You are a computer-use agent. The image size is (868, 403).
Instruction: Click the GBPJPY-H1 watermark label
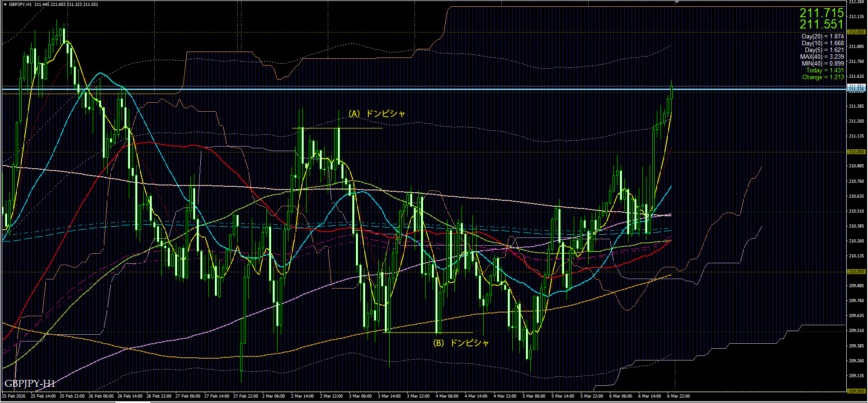(x=30, y=384)
